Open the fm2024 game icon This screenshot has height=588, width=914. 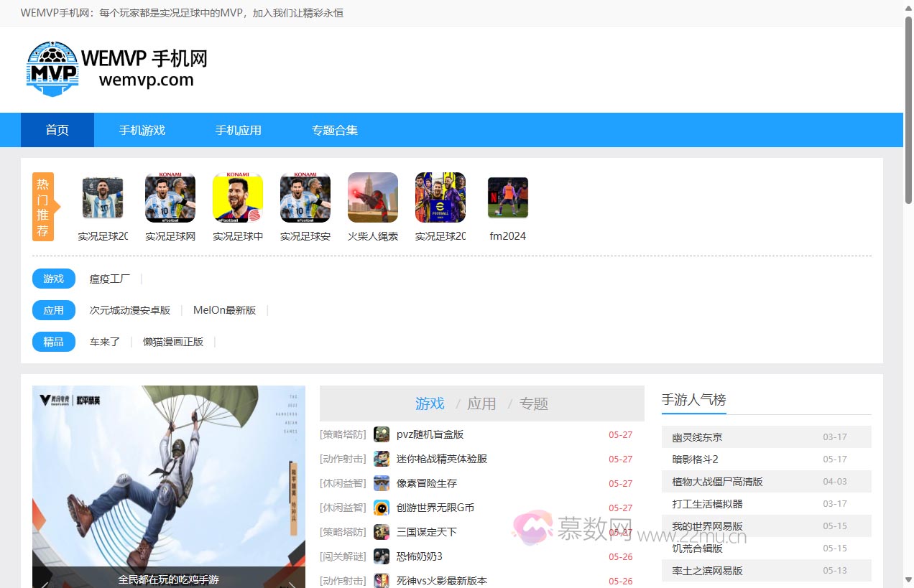point(507,197)
